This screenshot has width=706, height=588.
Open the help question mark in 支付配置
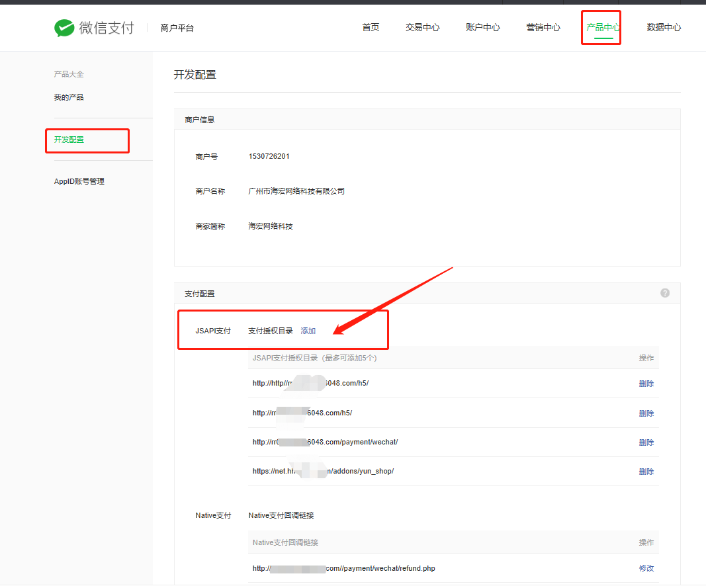point(664,293)
